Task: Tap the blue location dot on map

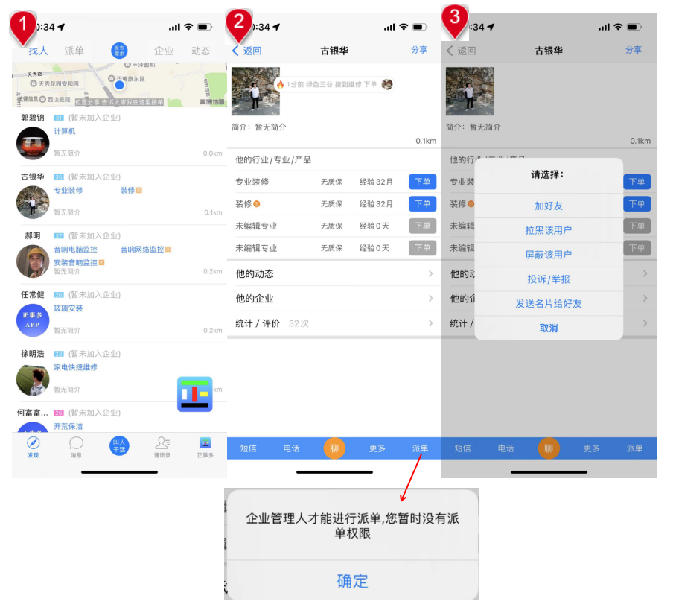Action: click(120, 85)
